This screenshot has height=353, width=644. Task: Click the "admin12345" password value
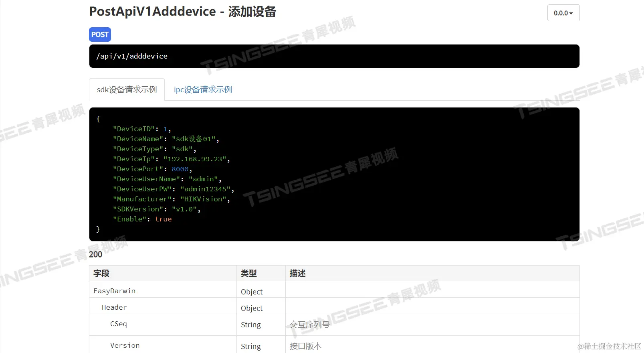click(205, 189)
